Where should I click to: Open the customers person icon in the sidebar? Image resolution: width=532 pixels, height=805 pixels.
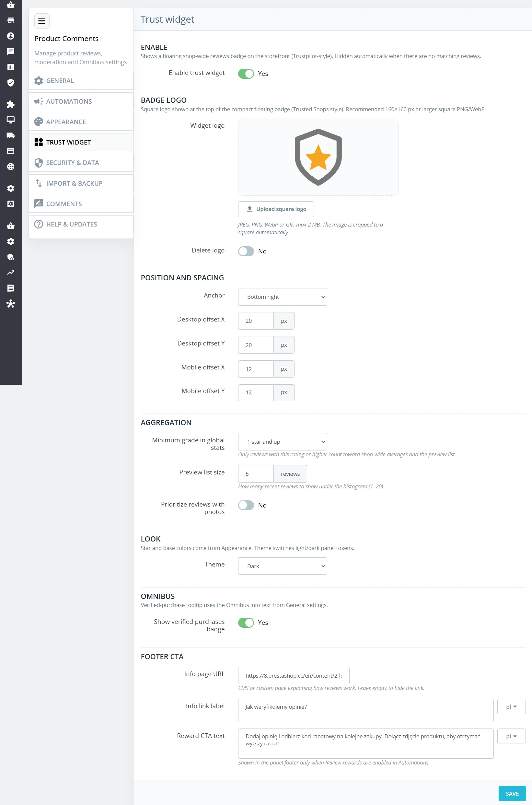10,36
